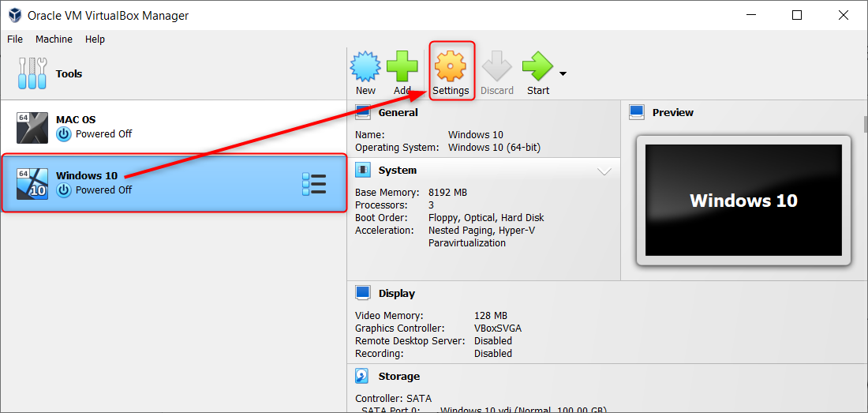Click the New virtual machine icon

click(365, 68)
